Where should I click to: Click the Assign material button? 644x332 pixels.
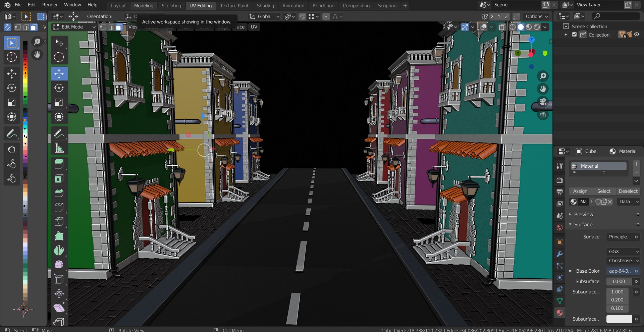click(580, 191)
